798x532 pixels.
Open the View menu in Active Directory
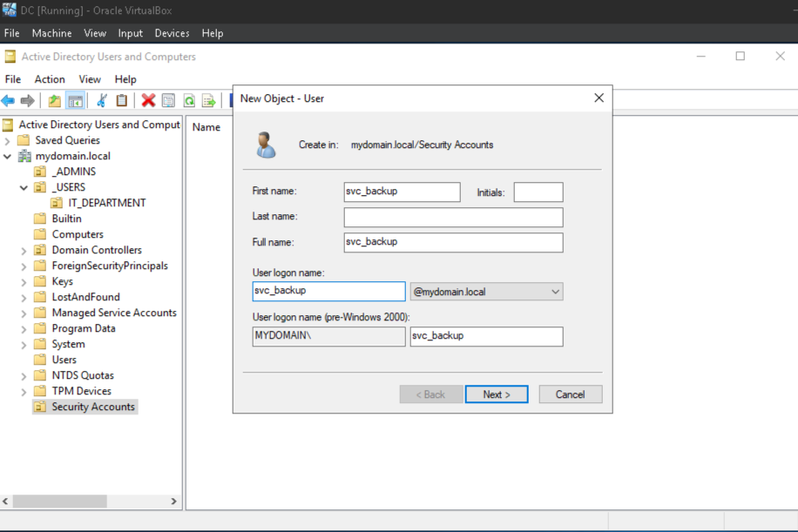pyautogui.click(x=90, y=79)
